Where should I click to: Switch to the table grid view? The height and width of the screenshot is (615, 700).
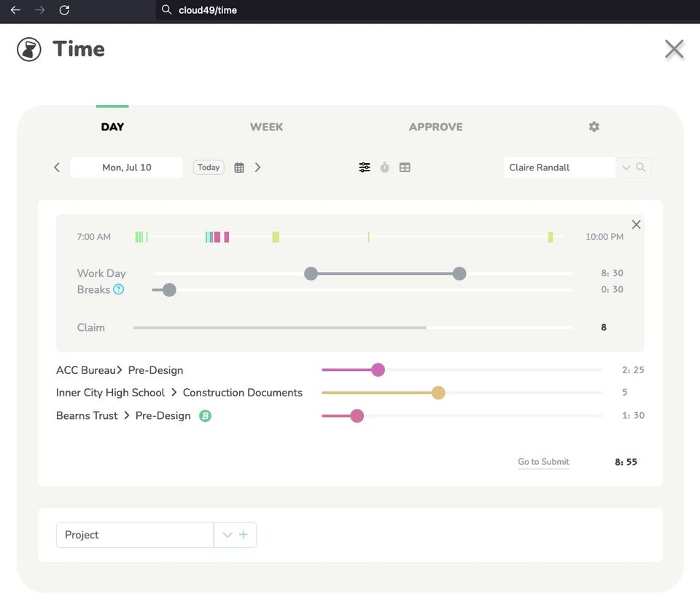[x=405, y=168]
